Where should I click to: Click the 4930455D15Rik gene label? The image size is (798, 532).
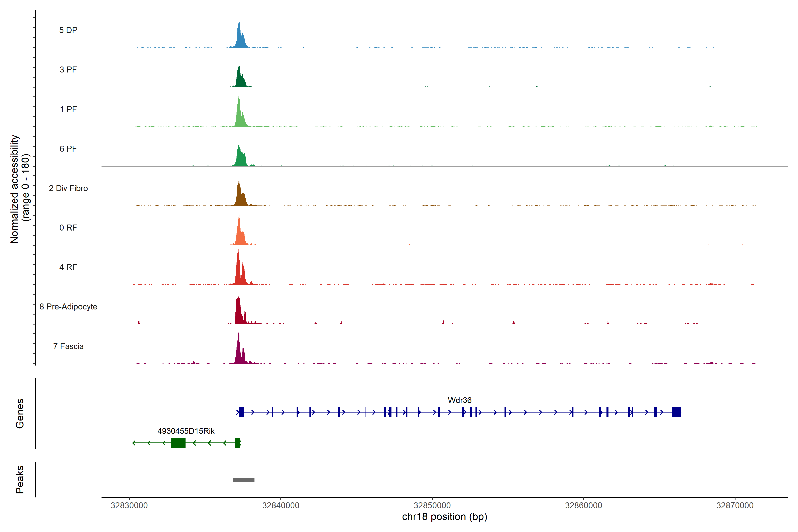tap(186, 431)
